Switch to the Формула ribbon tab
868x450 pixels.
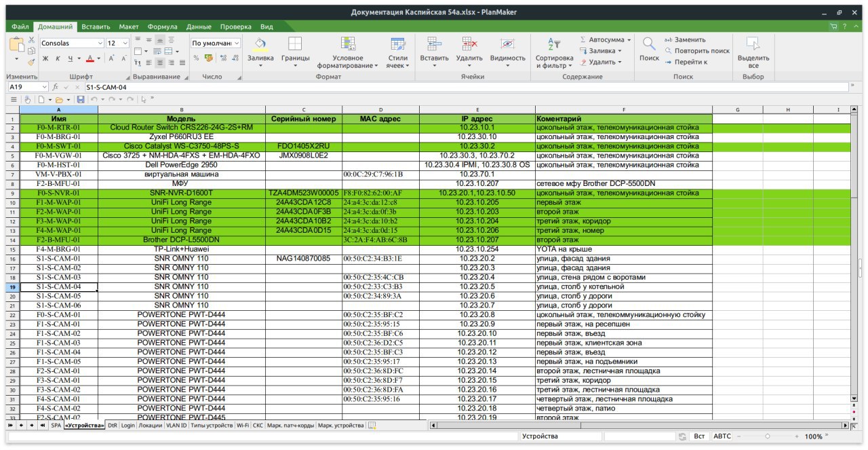[x=162, y=26]
